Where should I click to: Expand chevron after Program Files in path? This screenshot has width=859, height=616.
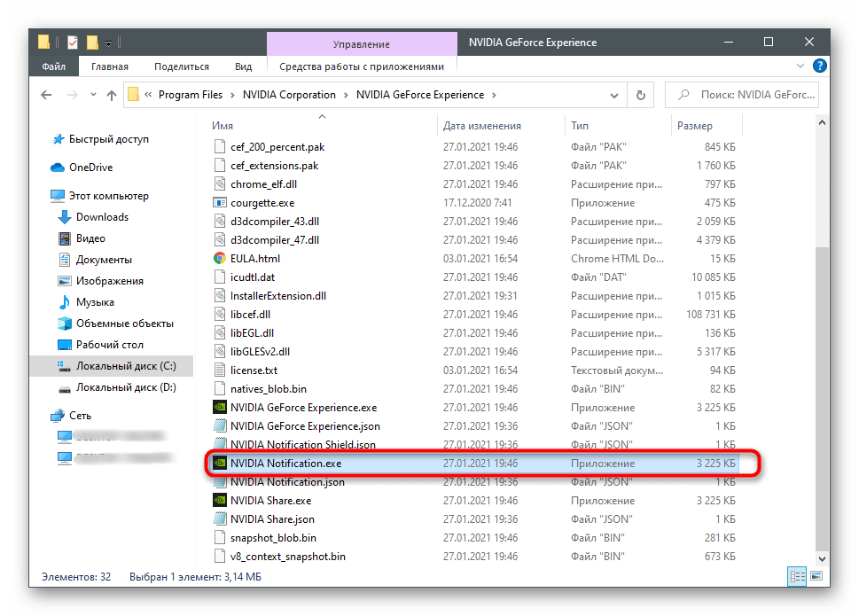coord(232,95)
